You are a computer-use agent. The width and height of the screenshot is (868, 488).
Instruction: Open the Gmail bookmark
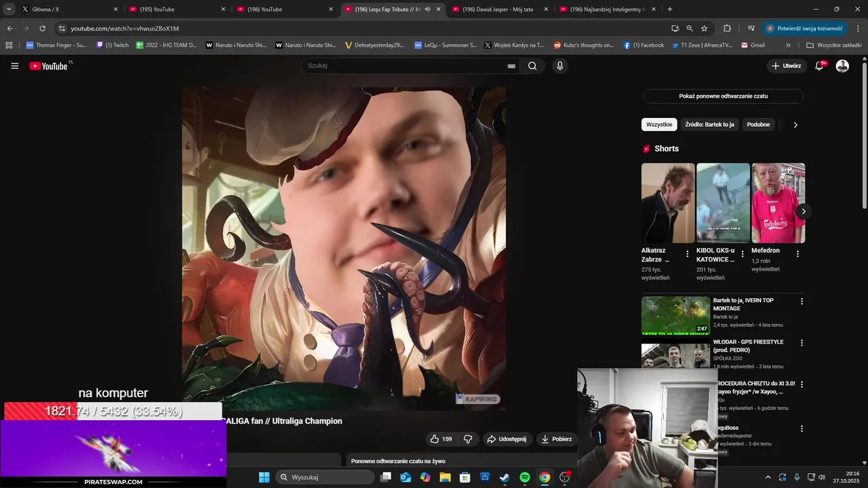point(753,45)
